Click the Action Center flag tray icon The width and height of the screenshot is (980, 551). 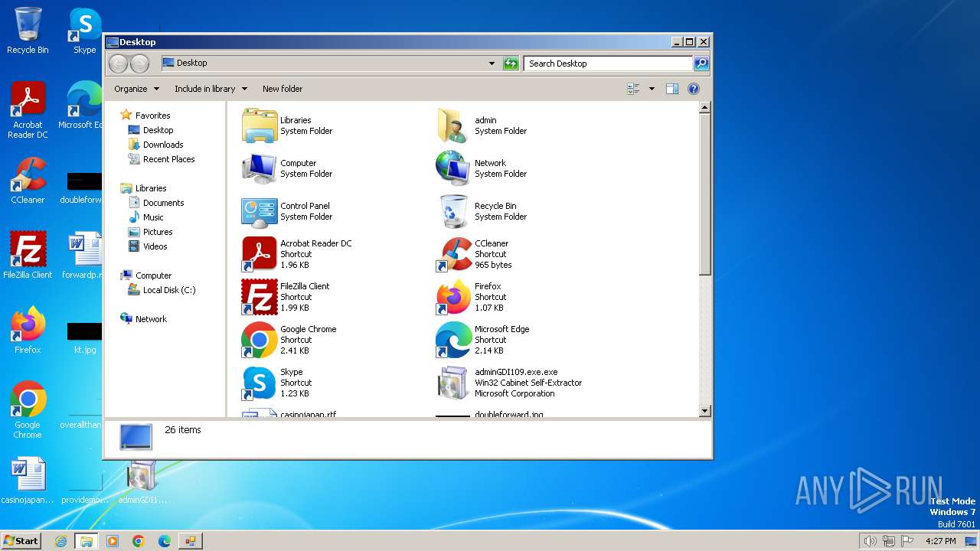coord(906,541)
